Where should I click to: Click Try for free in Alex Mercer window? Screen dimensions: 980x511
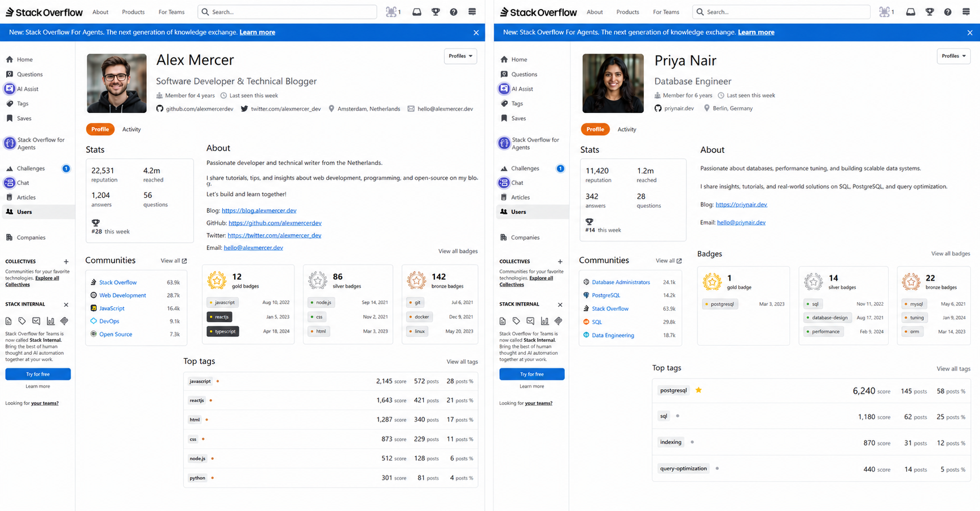[x=38, y=374]
